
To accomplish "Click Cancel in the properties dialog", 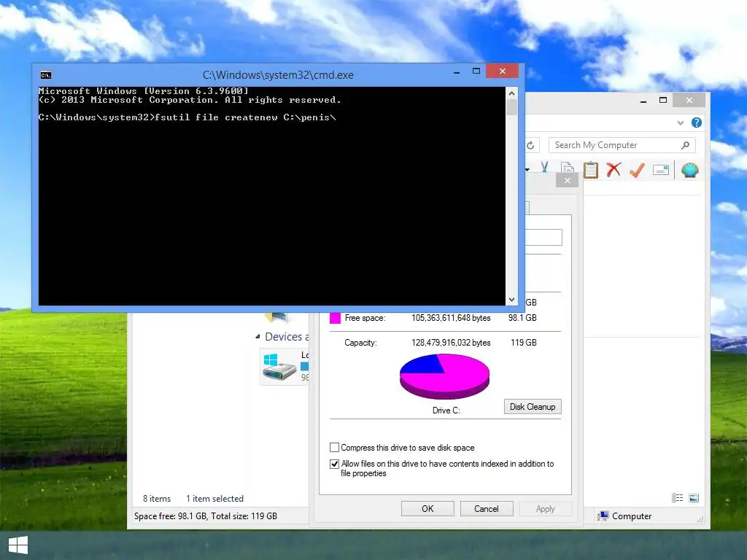I will [487, 508].
